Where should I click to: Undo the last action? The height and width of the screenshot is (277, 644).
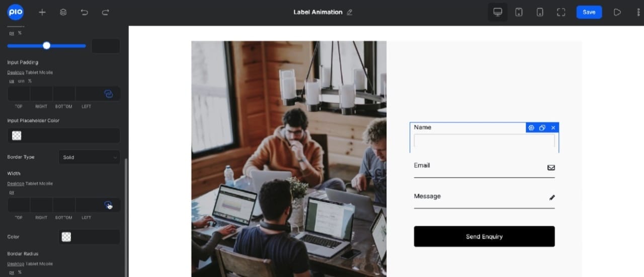(x=85, y=12)
